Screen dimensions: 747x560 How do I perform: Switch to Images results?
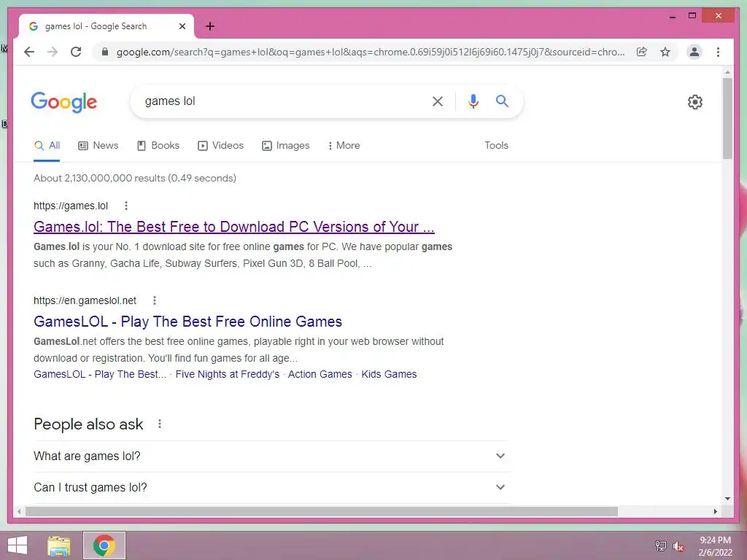click(x=286, y=145)
